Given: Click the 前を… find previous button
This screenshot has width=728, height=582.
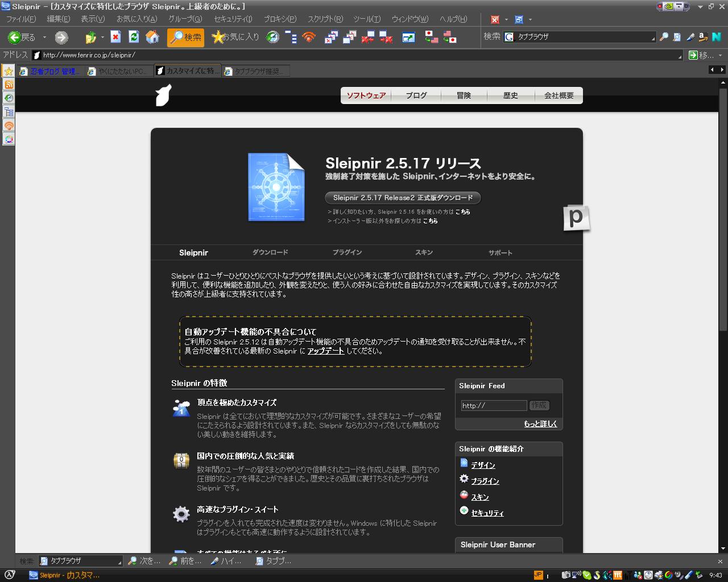Looking at the screenshot, I should pyautogui.click(x=185, y=561).
